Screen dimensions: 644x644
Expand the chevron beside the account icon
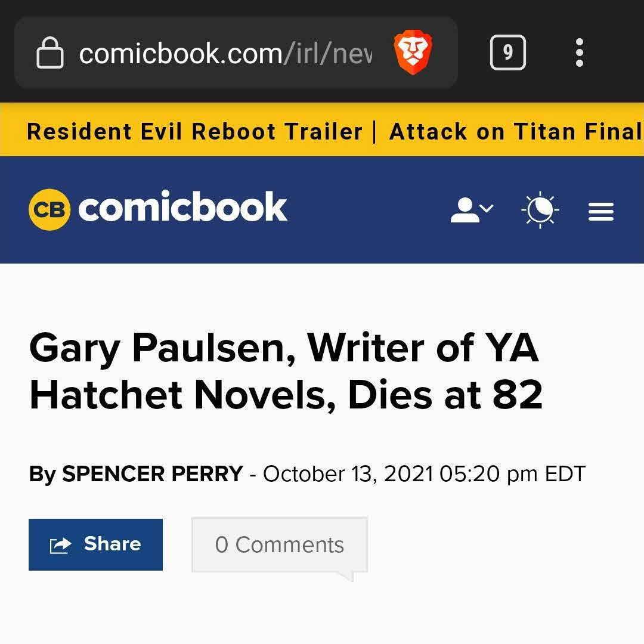pos(487,208)
